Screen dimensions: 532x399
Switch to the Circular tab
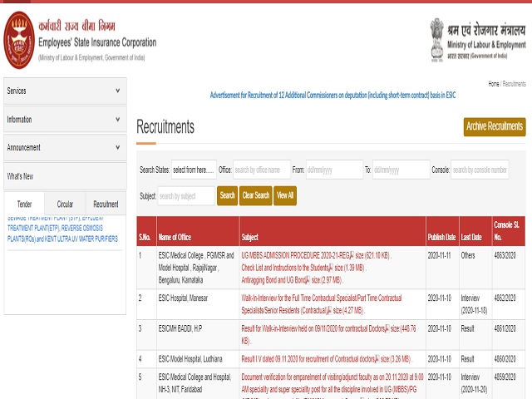click(65, 204)
